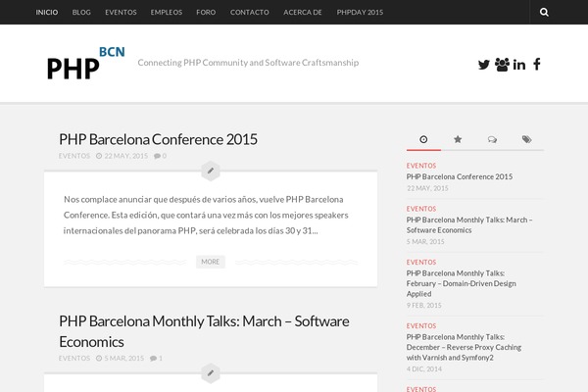Click sidebar date 4 DIC, 2014
Image resolution: width=588 pixels, height=392 pixels.
coord(424,369)
